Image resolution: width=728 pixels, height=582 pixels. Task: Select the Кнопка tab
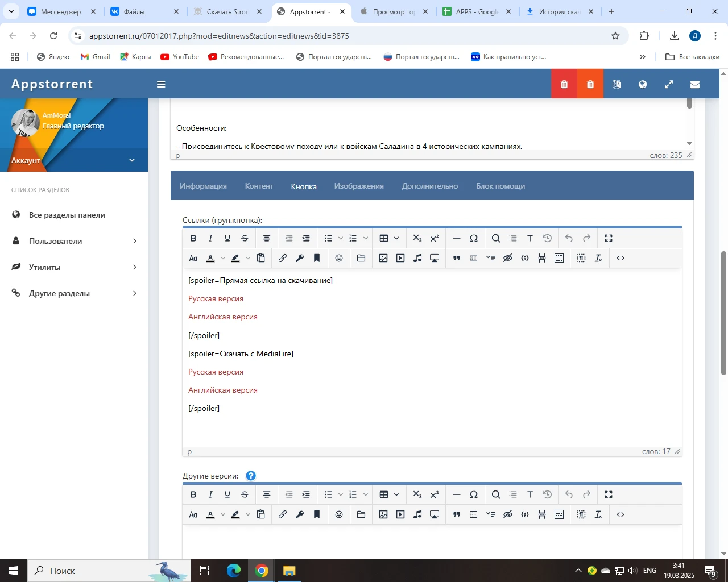pyautogui.click(x=304, y=186)
